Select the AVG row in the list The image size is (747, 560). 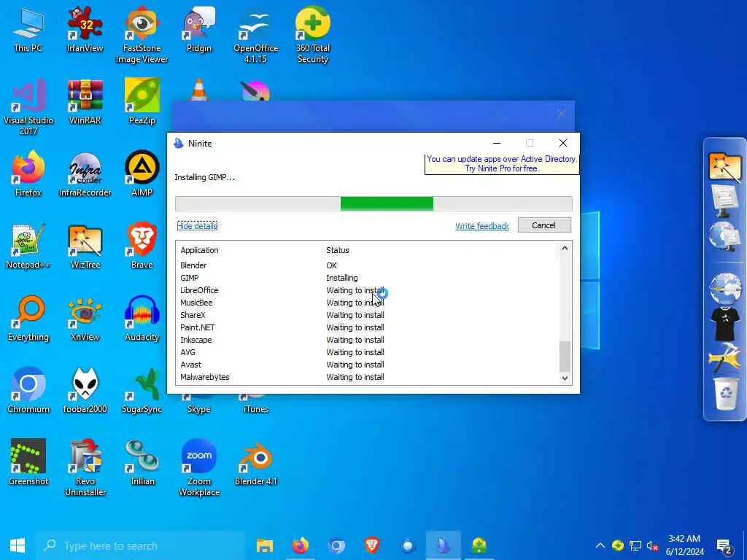point(367,352)
